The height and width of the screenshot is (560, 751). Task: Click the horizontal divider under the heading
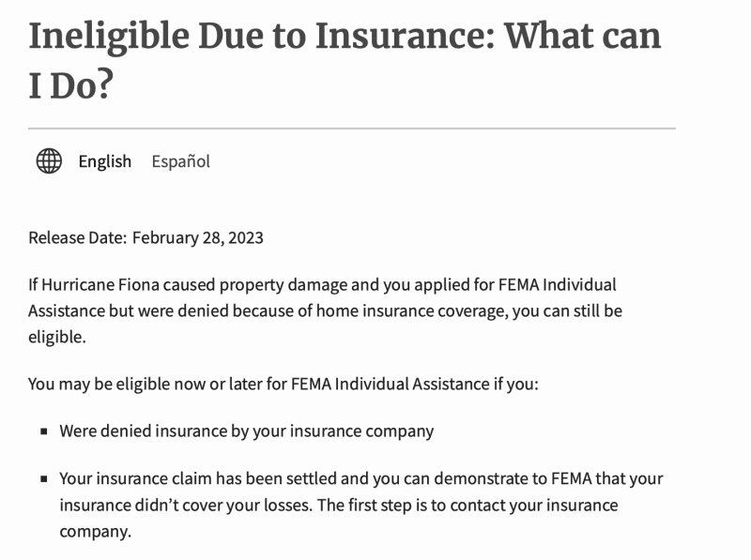pos(352,128)
